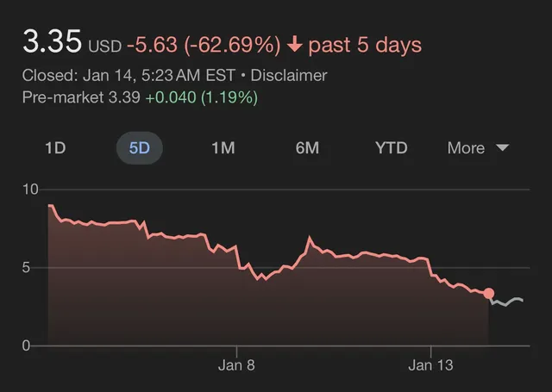Screen dimensions: 552x392
Task: Click the red current-price dot on chart
Action: click(x=489, y=294)
